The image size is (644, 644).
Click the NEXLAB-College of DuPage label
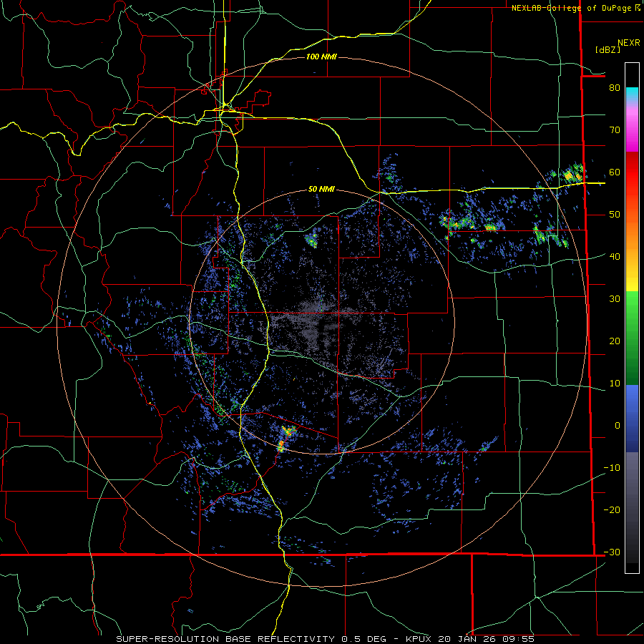572,8
